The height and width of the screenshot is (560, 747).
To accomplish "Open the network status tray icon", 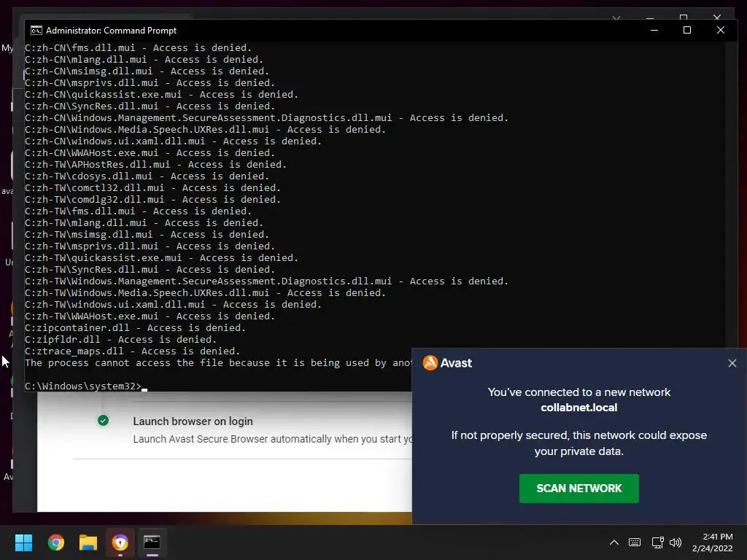I will click(657, 542).
